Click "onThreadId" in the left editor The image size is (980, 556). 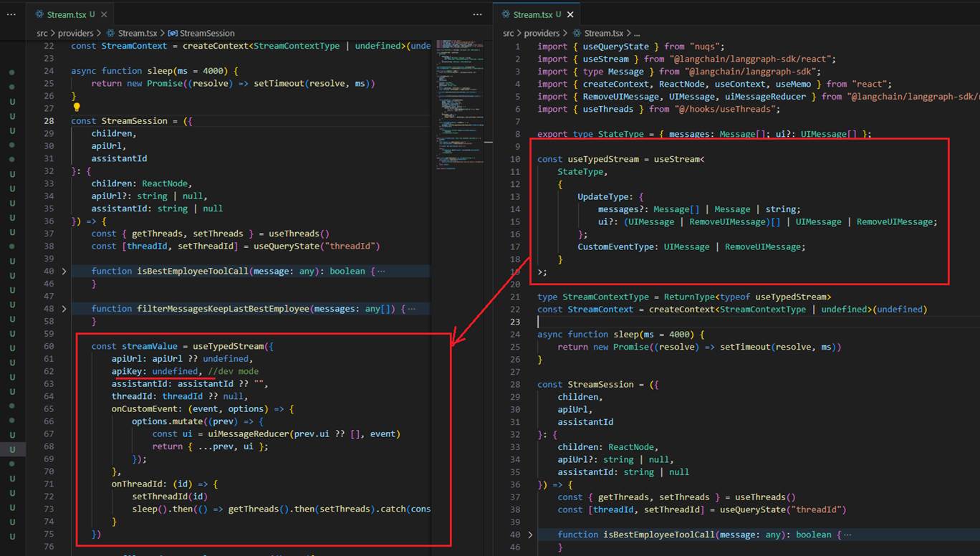pyautogui.click(x=137, y=484)
